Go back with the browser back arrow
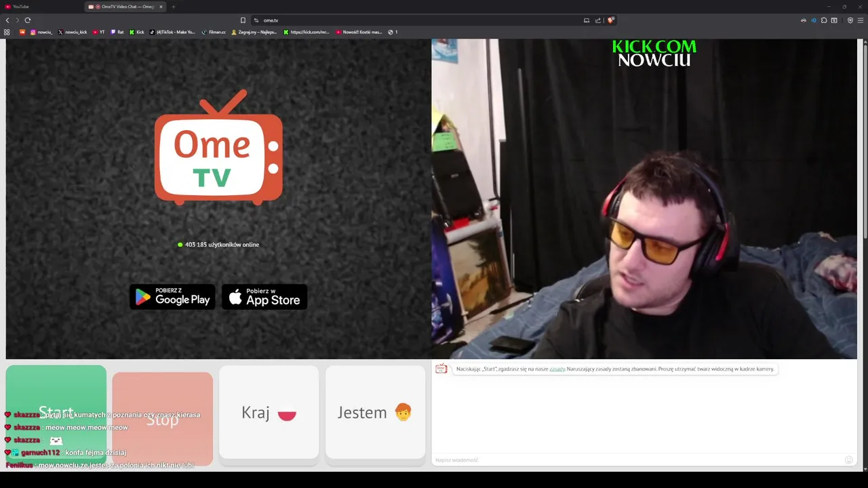Viewport: 868px width, 488px height. pos(7,20)
